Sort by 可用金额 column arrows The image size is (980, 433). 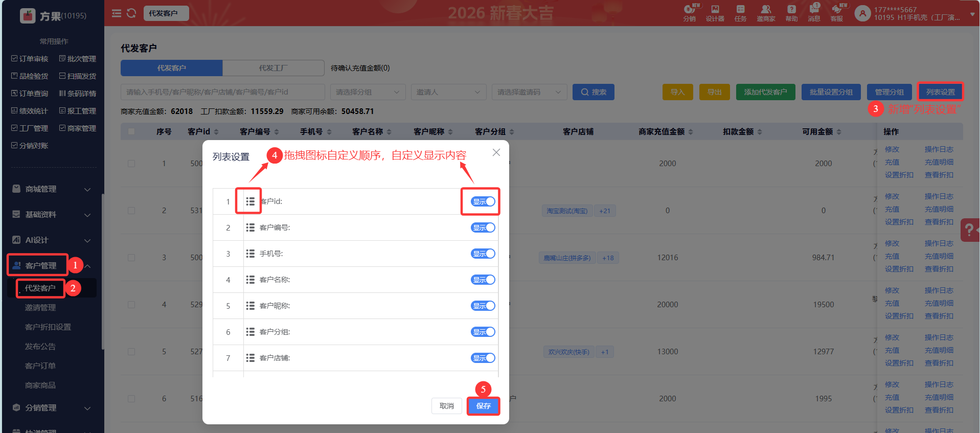pyautogui.click(x=839, y=132)
